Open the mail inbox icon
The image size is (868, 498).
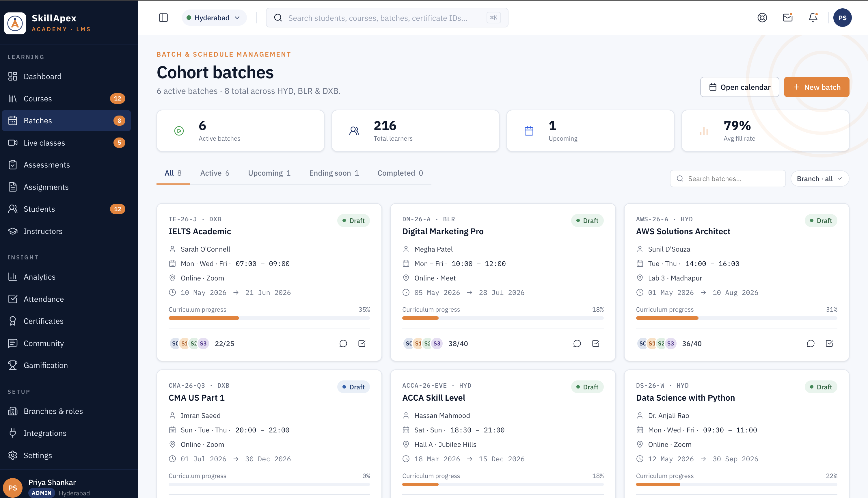[x=788, y=18]
